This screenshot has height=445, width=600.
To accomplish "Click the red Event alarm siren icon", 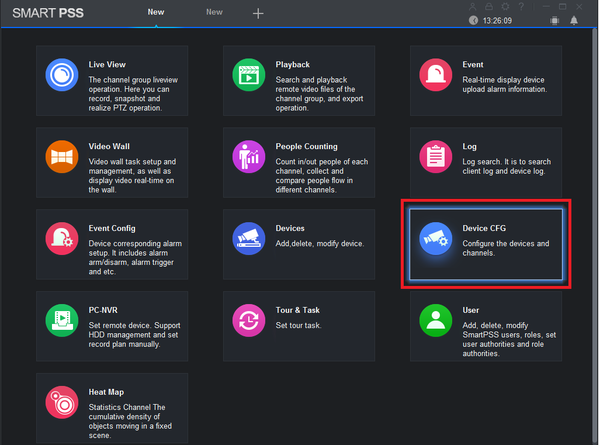I will click(x=435, y=75).
